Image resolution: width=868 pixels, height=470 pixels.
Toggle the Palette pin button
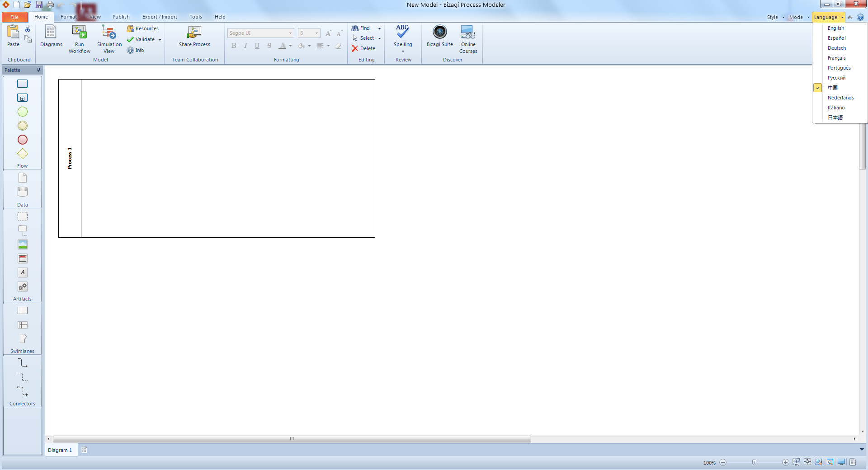coord(38,70)
